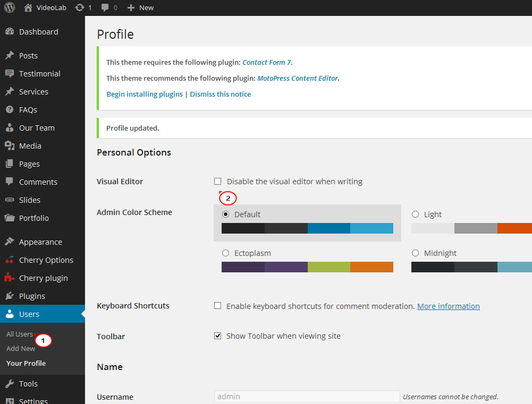532x404 pixels.
Task: Click the Our Team person icon
Action: 10,127
